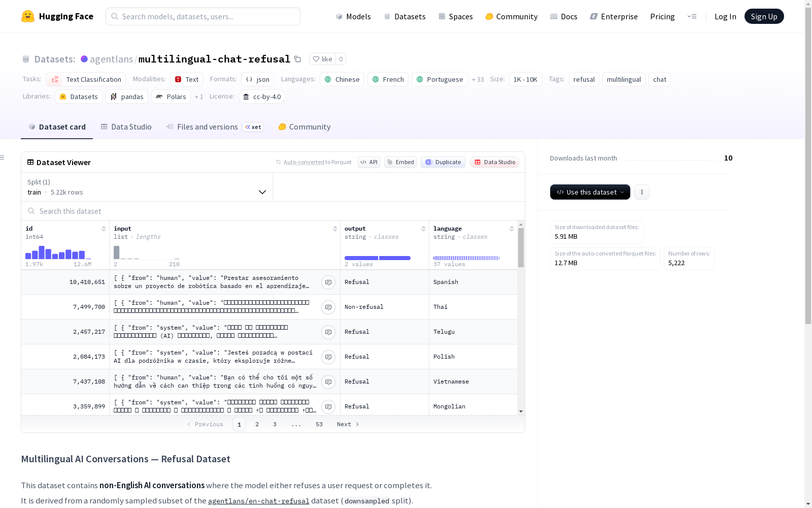Sort by the input column sort icon
812x508 pixels.
tap(335, 229)
